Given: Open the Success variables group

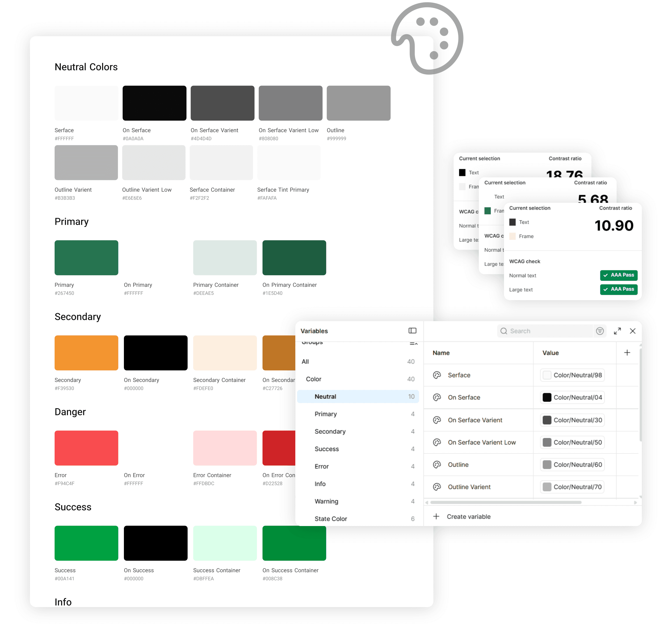Looking at the screenshot, I should 358,449.
